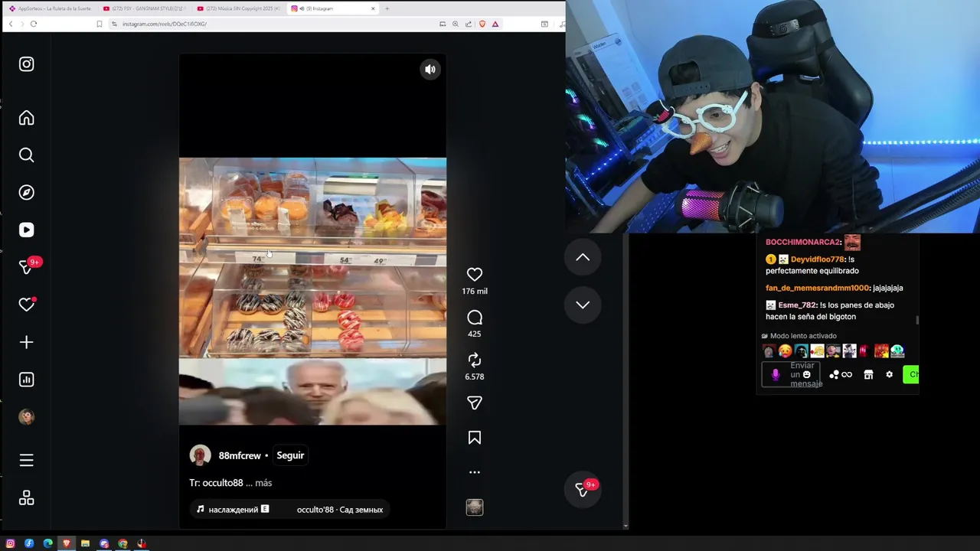
Task: Open the Explore compass icon
Action: [27, 193]
